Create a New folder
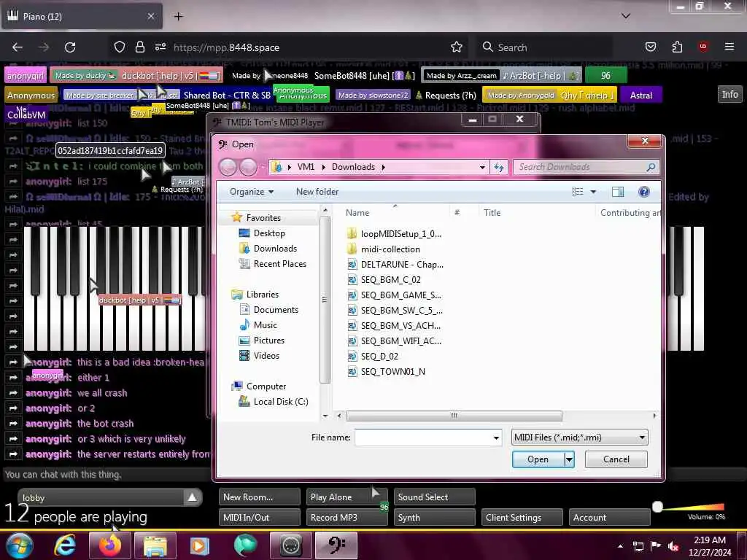The image size is (747, 560). pyautogui.click(x=317, y=192)
